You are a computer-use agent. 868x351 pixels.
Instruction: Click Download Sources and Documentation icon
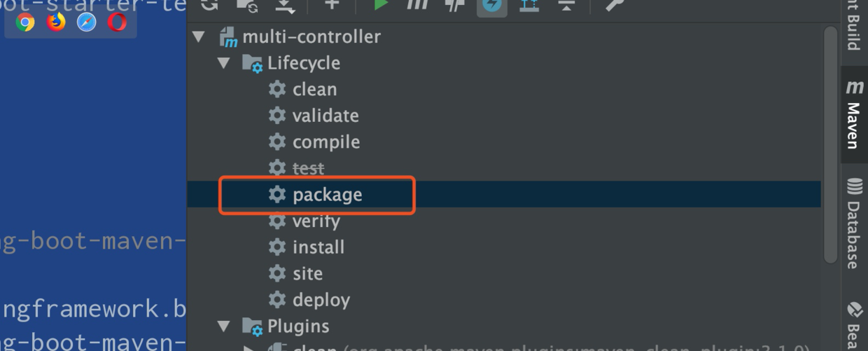point(286,4)
